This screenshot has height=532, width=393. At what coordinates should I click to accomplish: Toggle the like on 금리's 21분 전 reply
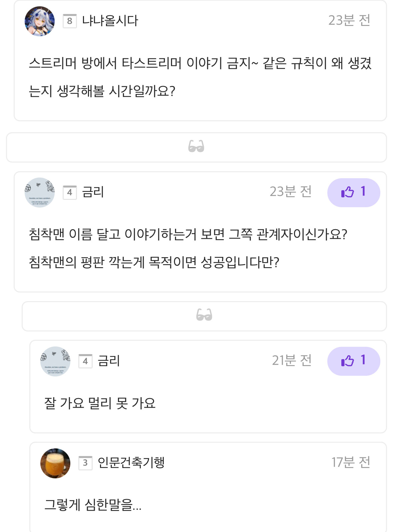(x=353, y=361)
